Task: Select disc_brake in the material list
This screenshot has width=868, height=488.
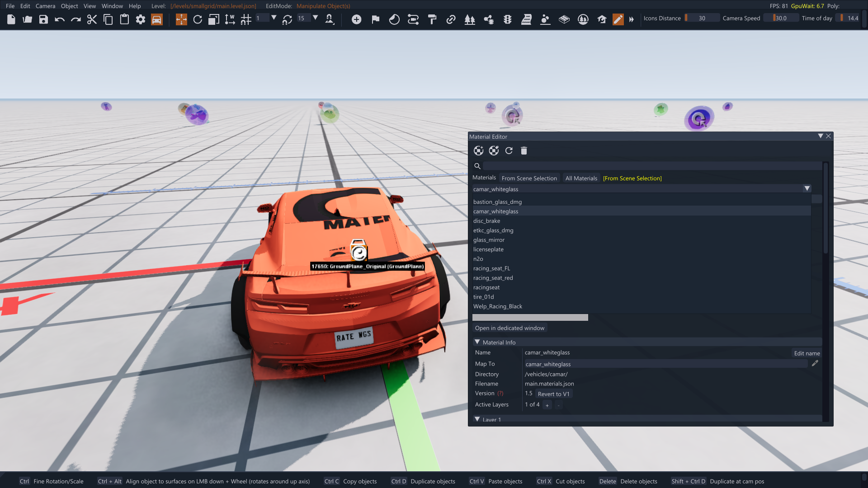Action: click(x=642, y=221)
